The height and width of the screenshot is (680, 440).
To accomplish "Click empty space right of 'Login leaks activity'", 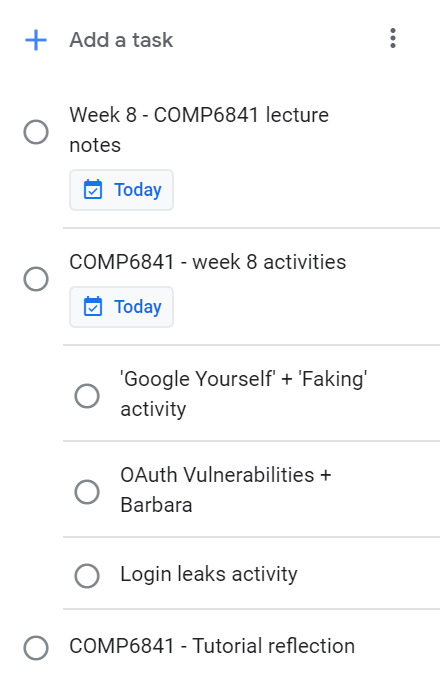I will point(368,574).
